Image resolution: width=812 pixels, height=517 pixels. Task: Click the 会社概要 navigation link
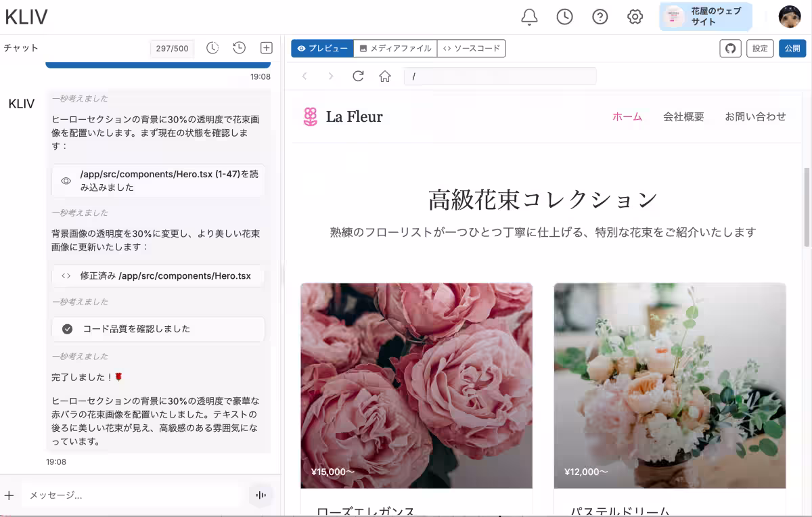pos(683,116)
